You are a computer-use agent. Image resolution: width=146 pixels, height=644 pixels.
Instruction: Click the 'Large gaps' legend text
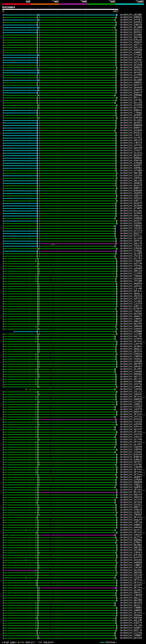tap(10, 642)
